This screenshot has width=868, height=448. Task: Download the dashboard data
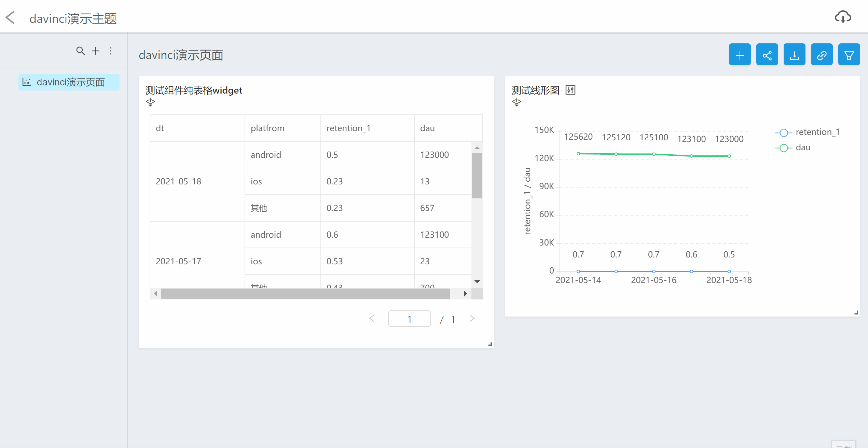(x=795, y=54)
